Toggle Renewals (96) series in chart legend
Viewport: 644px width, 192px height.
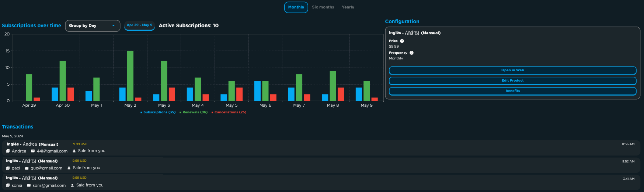[x=194, y=112]
